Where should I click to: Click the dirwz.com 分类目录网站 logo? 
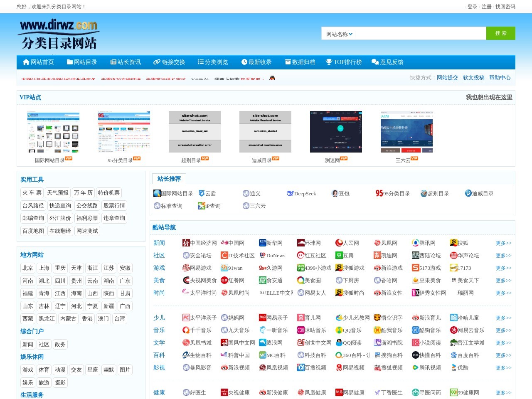[59, 34]
